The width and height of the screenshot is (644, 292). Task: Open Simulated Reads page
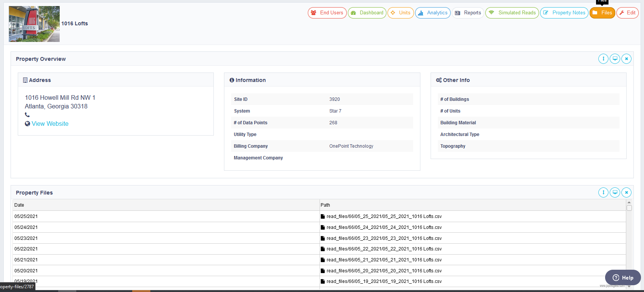(x=512, y=13)
